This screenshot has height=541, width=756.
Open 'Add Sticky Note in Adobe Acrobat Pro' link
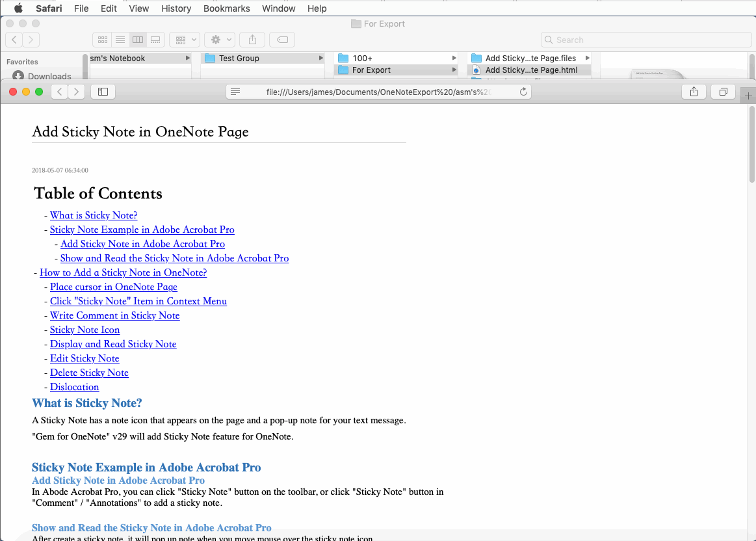click(143, 244)
